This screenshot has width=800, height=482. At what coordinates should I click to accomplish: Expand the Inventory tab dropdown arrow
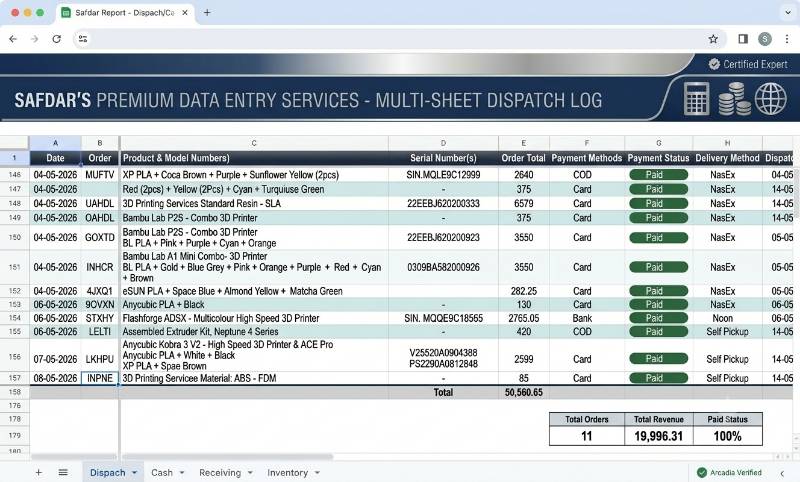[317, 473]
